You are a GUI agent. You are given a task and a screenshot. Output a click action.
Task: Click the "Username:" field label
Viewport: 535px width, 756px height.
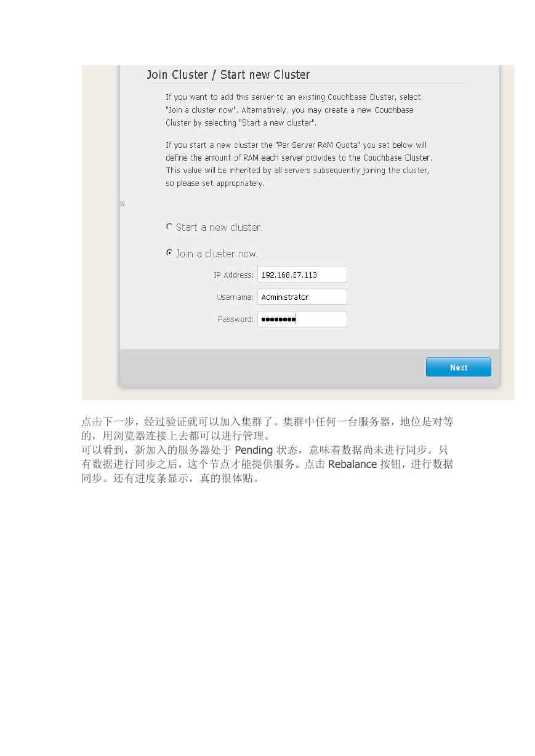(x=235, y=297)
